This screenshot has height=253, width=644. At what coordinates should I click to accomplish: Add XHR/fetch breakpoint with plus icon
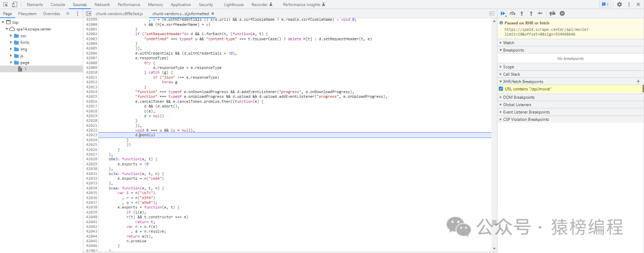click(x=638, y=82)
